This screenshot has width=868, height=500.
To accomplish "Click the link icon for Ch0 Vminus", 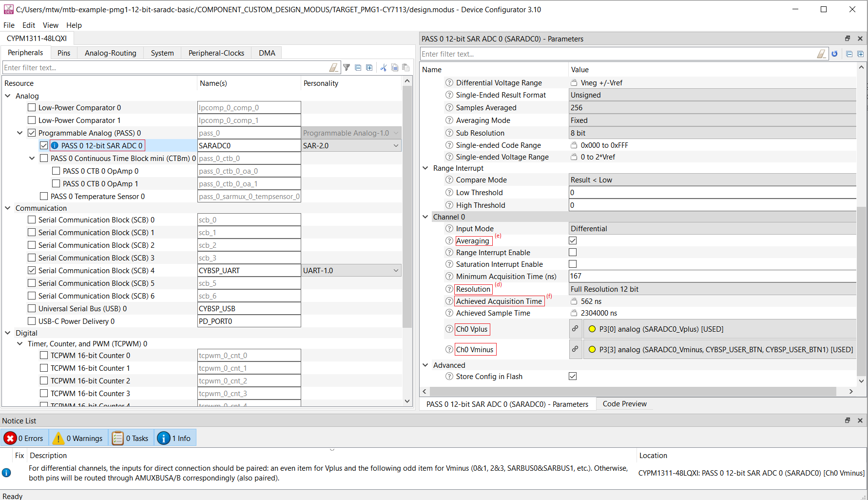I will [x=575, y=349].
